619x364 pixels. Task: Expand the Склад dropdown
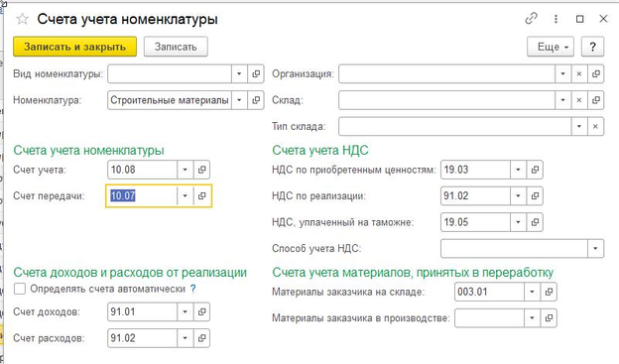[562, 100]
